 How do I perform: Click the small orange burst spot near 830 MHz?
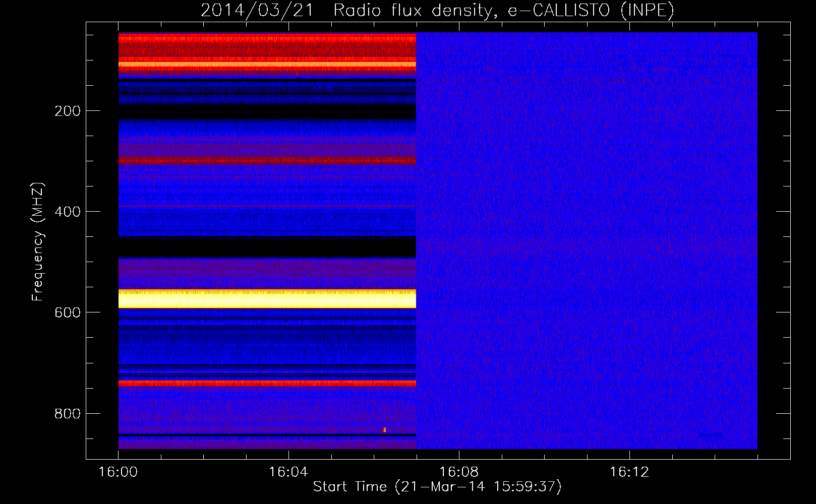tap(384, 430)
